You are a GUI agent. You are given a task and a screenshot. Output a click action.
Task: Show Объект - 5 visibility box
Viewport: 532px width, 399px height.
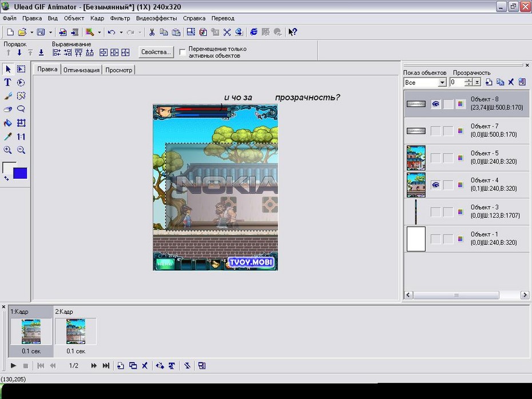[436, 158]
